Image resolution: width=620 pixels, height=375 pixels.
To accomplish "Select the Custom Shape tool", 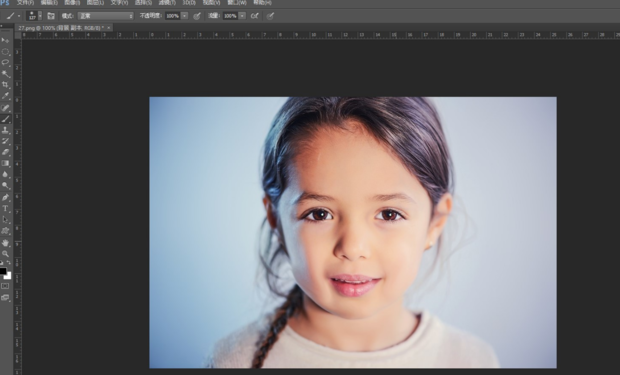I will [5, 231].
